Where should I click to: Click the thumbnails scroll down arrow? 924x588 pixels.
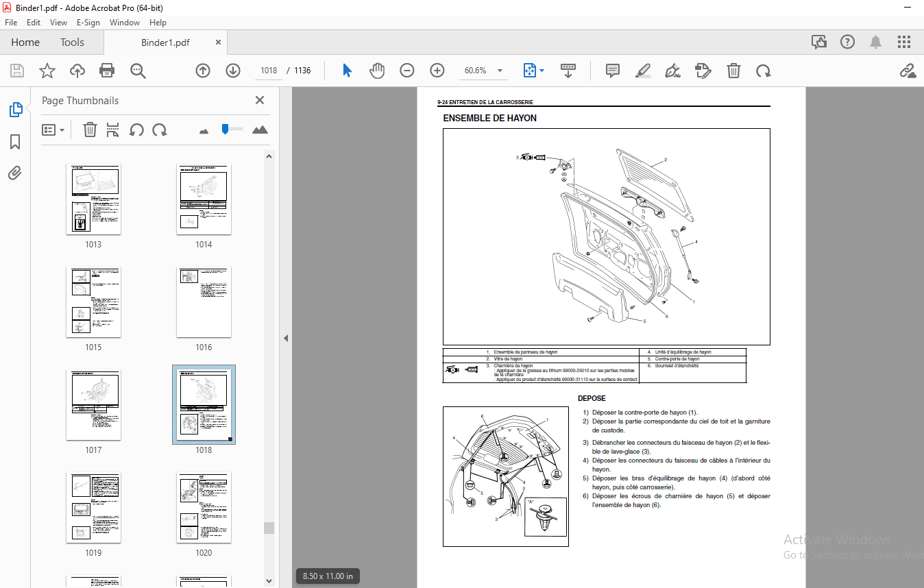(x=269, y=581)
